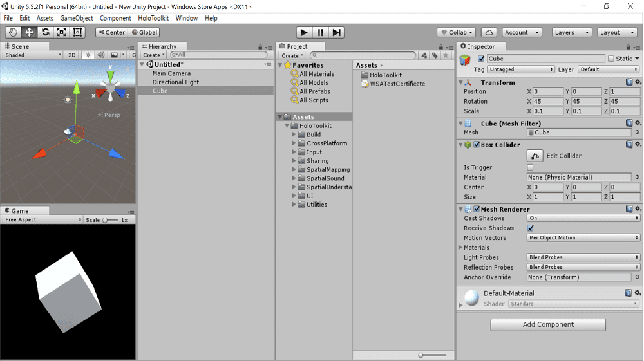The height and width of the screenshot is (361, 644).
Task: Open Mesh Renderer gear settings menu
Action: pos(638,208)
